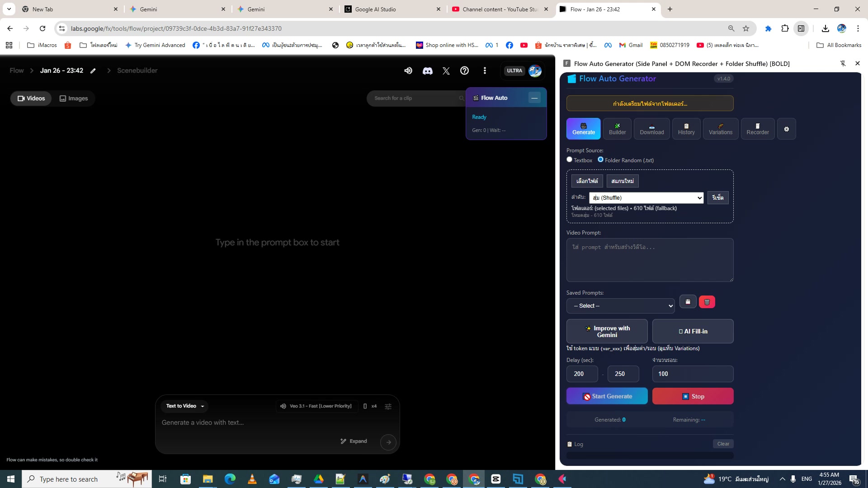Expand the Text to Video mode dropdown
Image resolution: width=868 pixels, height=488 pixels.
(x=184, y=406)
